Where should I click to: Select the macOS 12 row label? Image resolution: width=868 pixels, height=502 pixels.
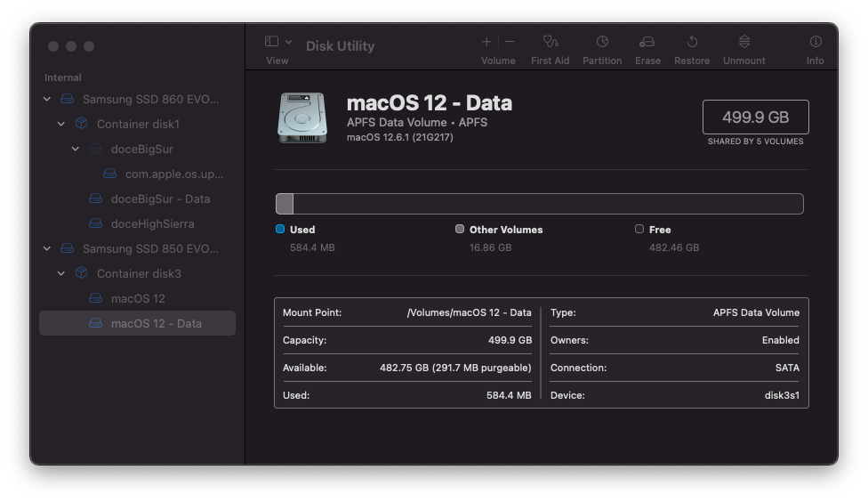[x=138, y=299]
